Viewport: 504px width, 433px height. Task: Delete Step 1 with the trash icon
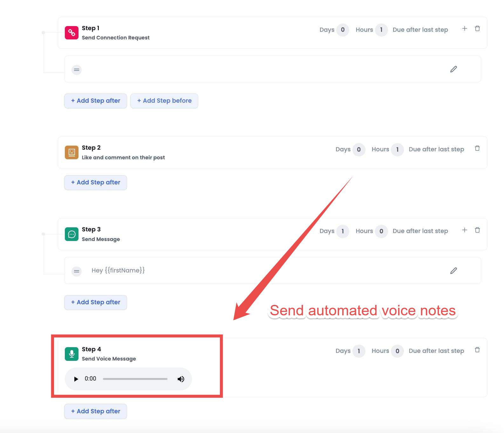[x=477, y=29]
